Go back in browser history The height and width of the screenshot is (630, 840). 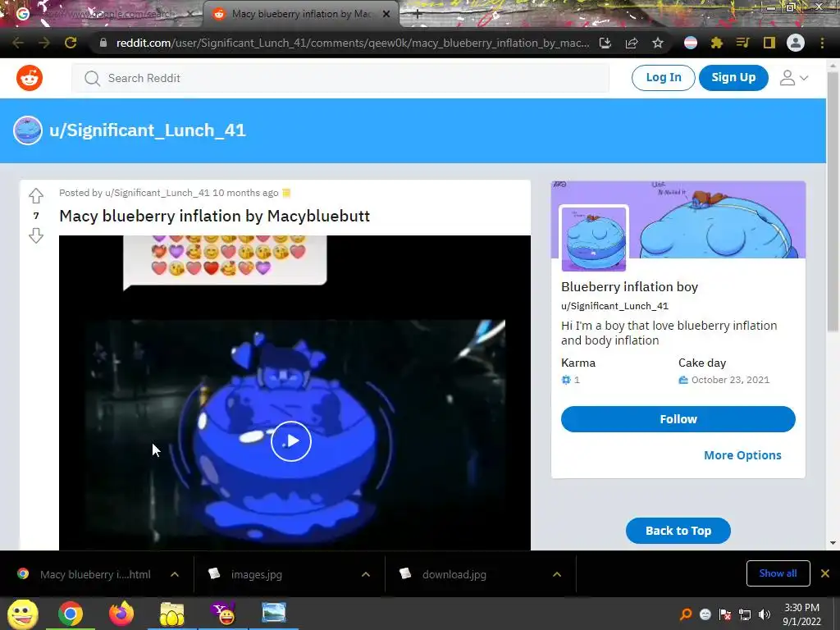18,43
